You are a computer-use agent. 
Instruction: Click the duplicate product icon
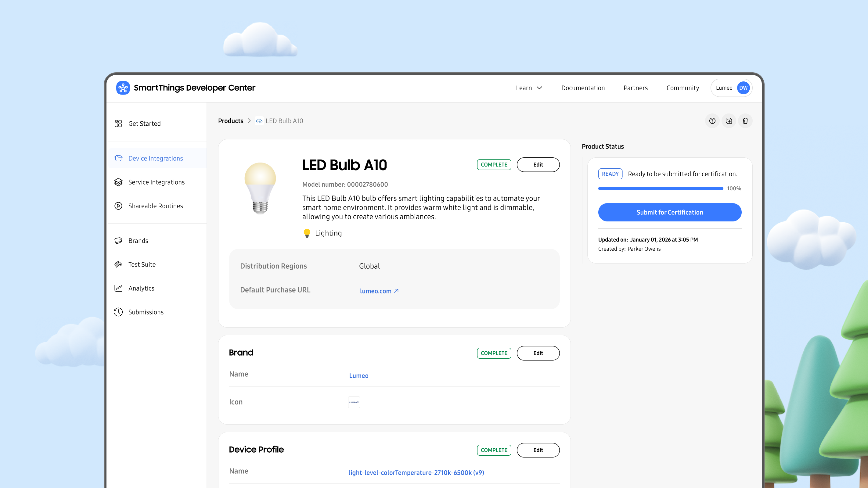pyautogui.click(x=729, y=121)
